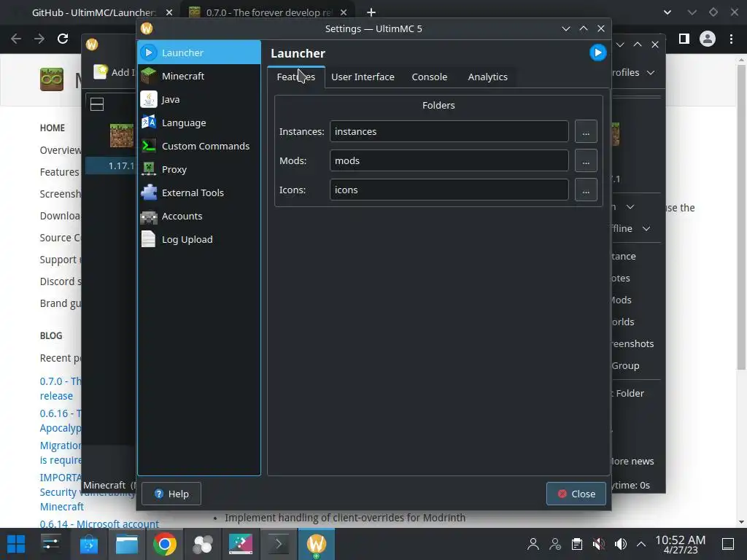The image size is (747, 560).
Task: Open the Accounts settings page
Action: (199, 216)
